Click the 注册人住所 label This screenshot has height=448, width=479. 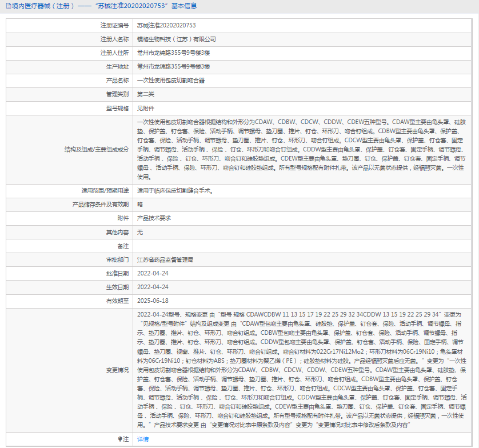114,53
